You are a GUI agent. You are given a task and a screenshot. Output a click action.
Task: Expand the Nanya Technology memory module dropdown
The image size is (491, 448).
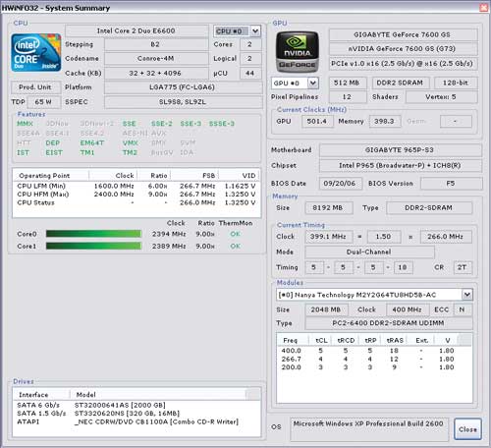click(x=467, y=295)
